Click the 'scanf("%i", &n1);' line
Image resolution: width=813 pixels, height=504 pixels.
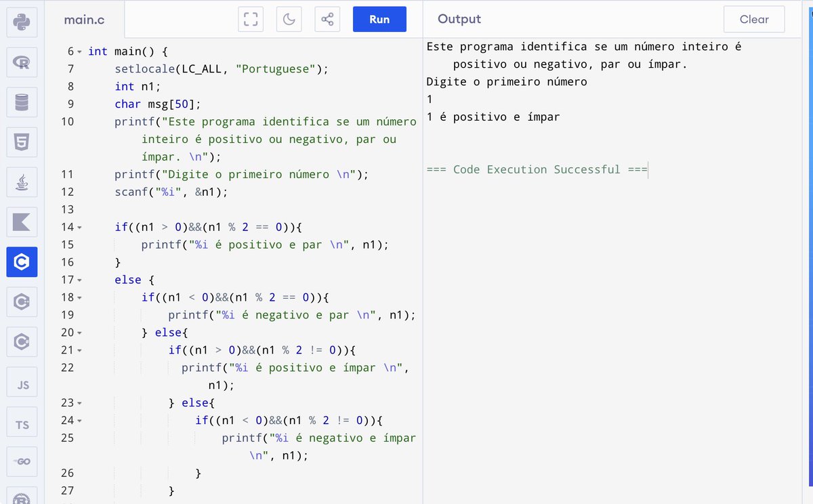(171, 192)
